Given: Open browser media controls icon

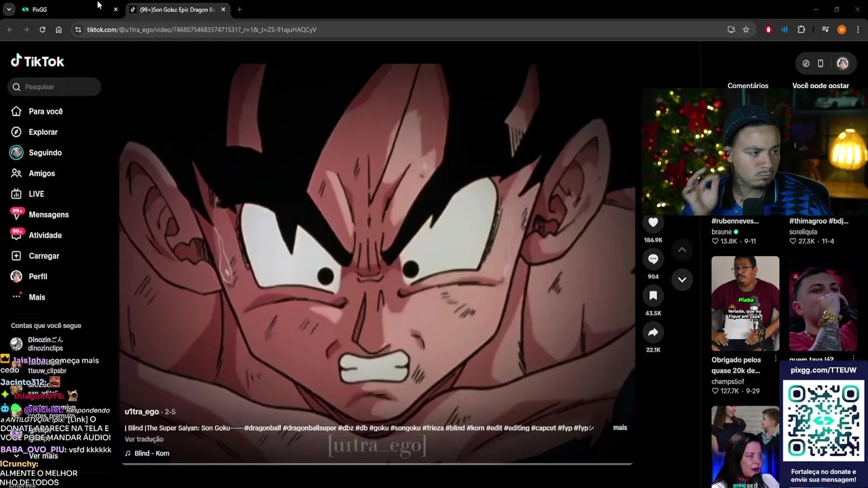Looking at the screenshot, I should click(825, 29).
